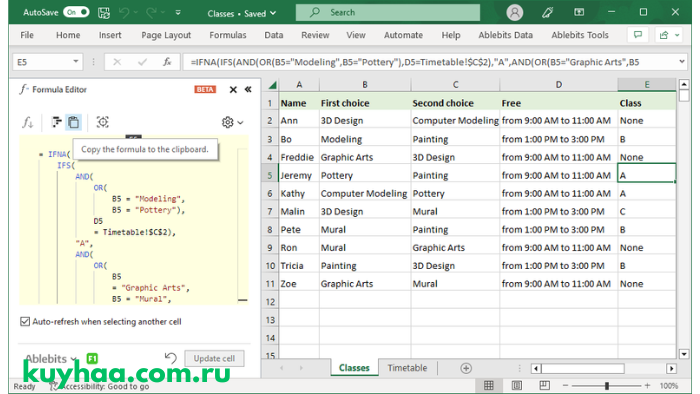Add a new sheet with plus icon
This screenshot has width=700, height=394.
click(x=466, y=368)
